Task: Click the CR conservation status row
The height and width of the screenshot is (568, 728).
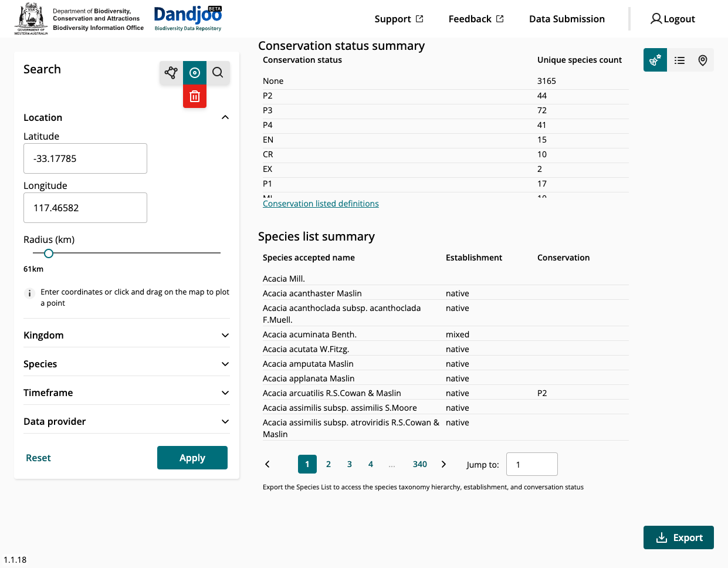Action: point(446,154)
